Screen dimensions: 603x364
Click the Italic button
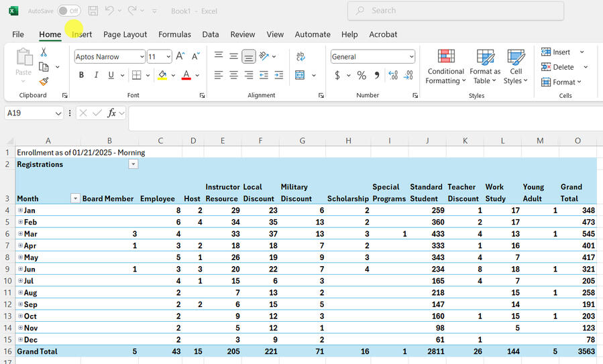coord(96,75)
